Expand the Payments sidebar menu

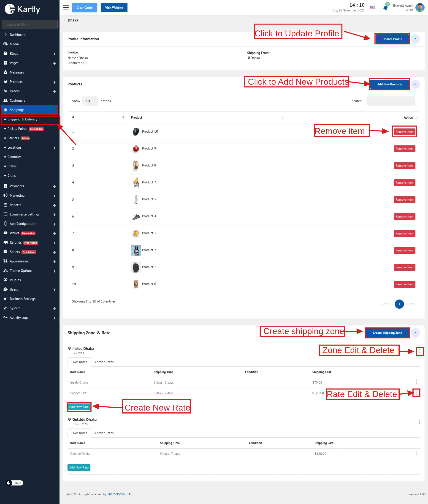pos(54,186)
